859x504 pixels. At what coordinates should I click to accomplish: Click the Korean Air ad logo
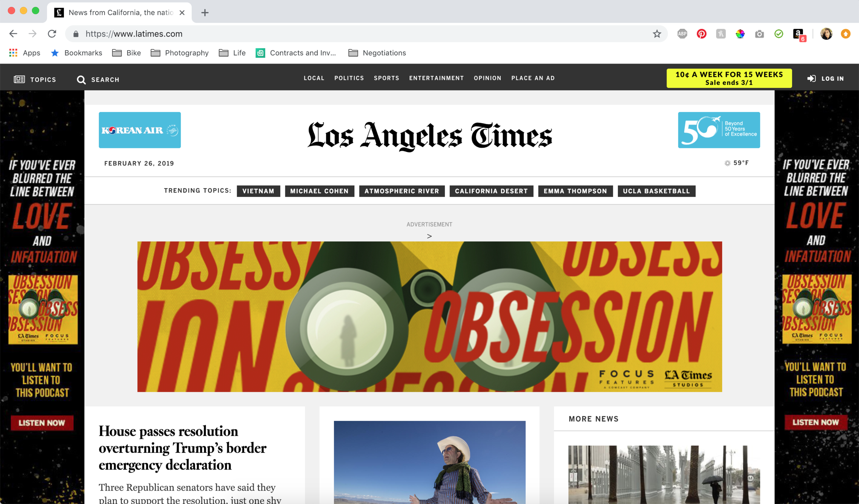(140, 130)
